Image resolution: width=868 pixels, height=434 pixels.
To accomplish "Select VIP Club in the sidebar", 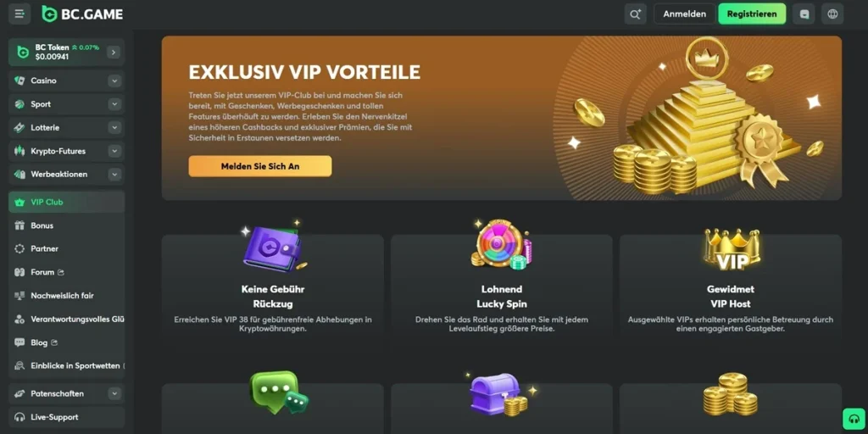I will tap(66, 202).
